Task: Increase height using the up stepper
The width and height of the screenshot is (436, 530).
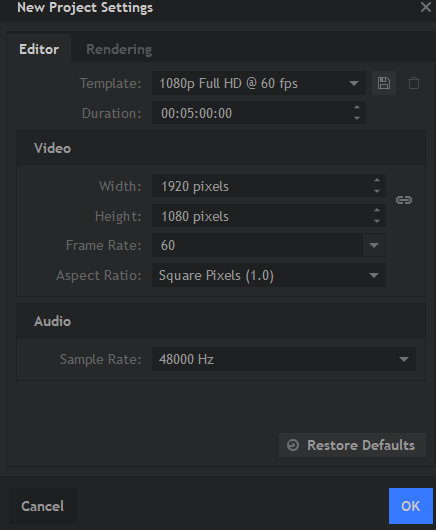Action: click(377, 210)
